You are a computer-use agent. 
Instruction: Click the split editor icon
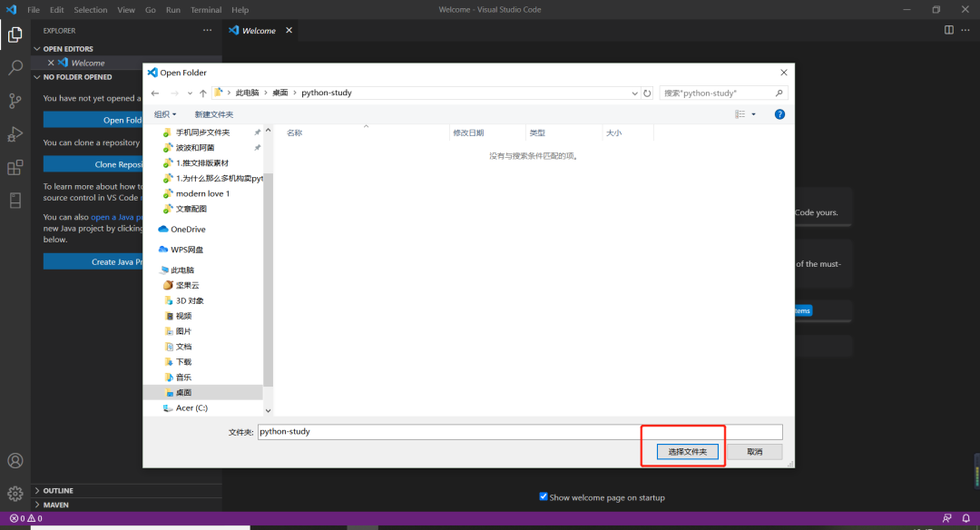point(949,30)
